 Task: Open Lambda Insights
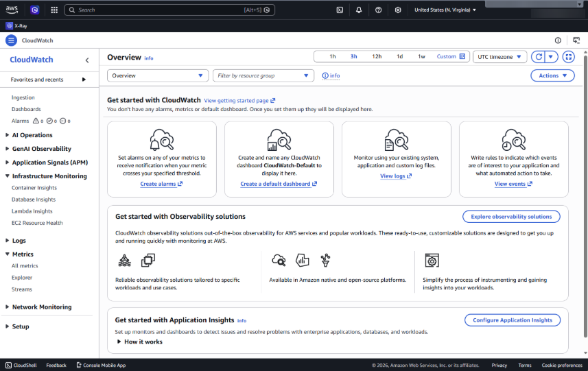click(32, 211)
